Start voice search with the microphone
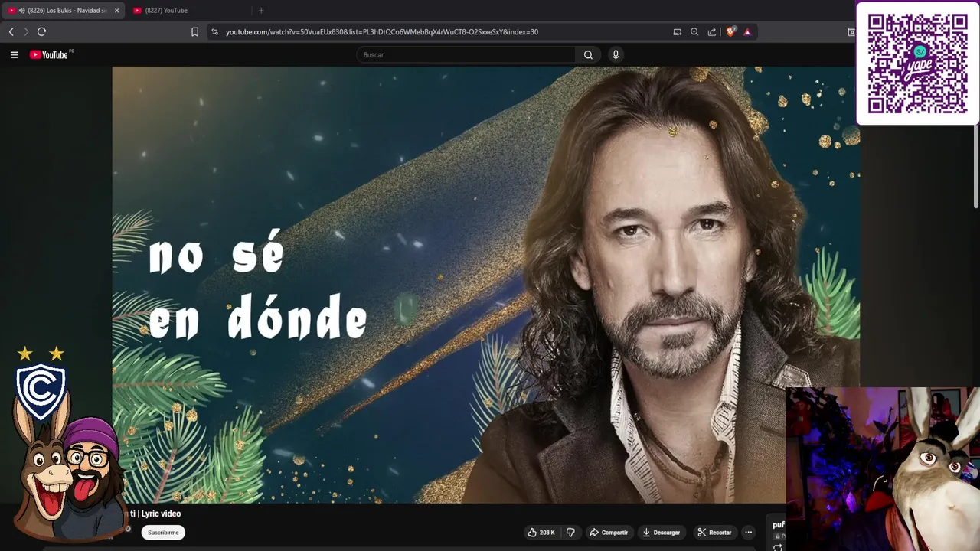This screenshot has height=551, width=980. (615, 54)
